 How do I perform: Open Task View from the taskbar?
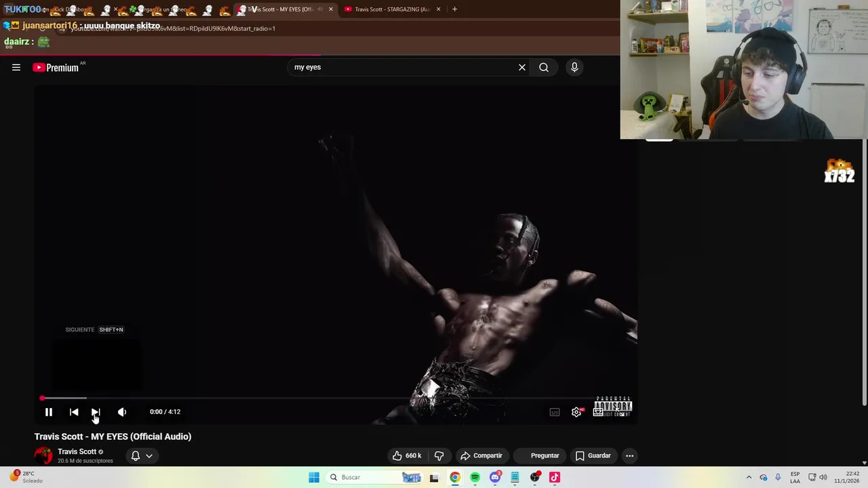pyautogui.click(x=434, y=477)
